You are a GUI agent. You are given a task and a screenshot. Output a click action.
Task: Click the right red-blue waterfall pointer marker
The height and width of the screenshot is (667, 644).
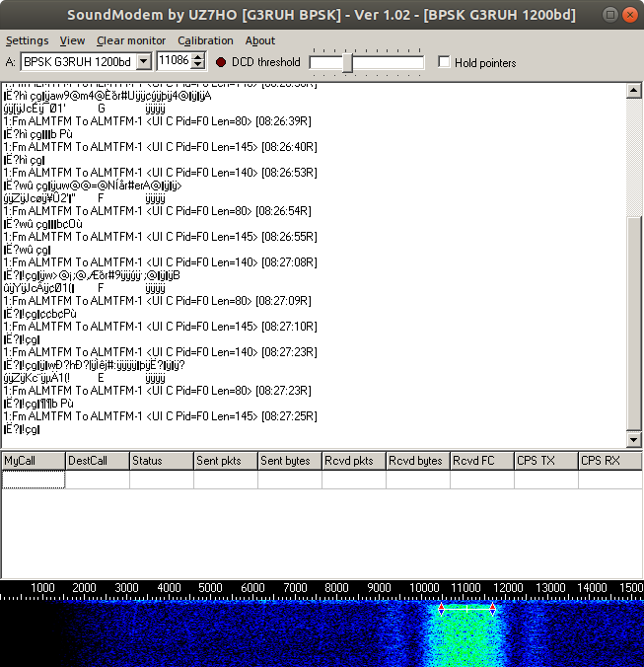click(493, 609)
